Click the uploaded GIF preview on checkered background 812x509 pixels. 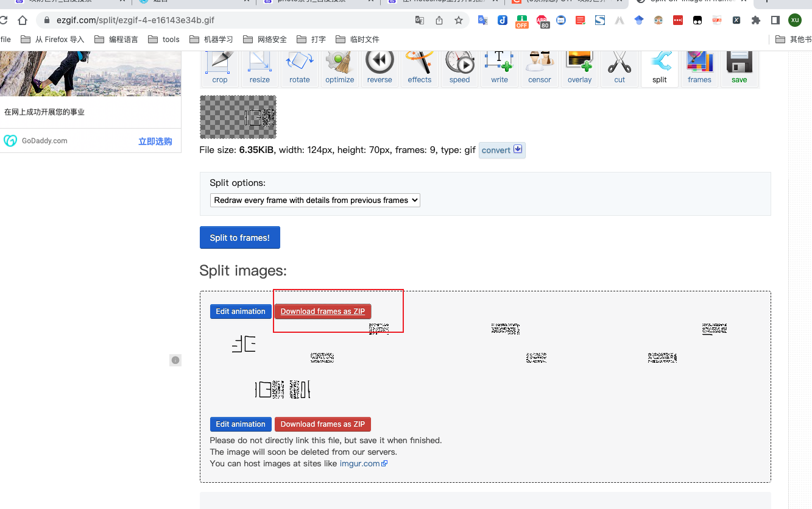click(238, 117)
